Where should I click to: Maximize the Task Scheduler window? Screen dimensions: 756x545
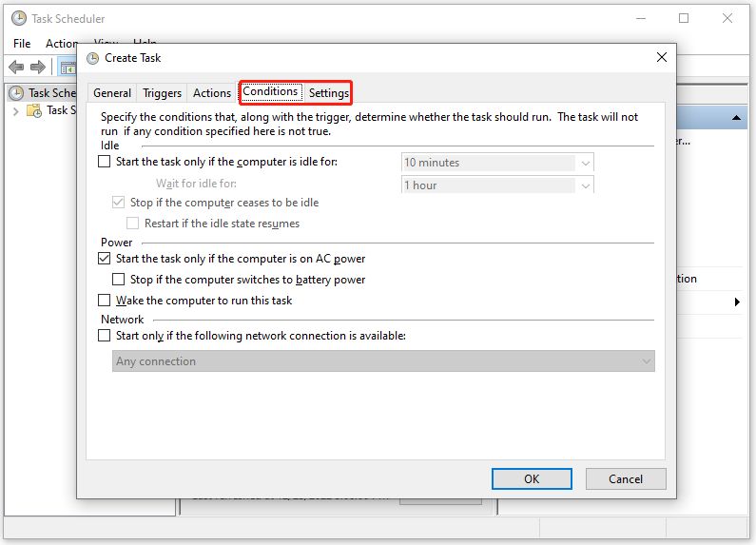tap(684, 18)
